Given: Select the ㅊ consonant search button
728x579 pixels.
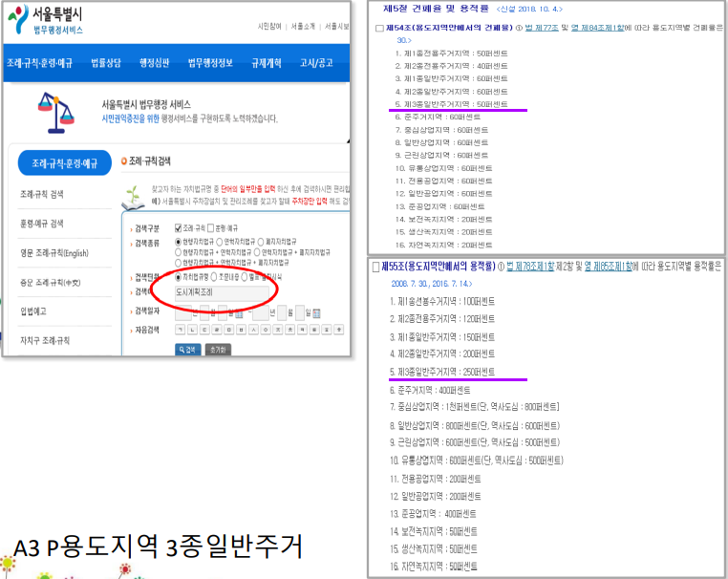Looking at the screenshot, I should tap(290, 330).
